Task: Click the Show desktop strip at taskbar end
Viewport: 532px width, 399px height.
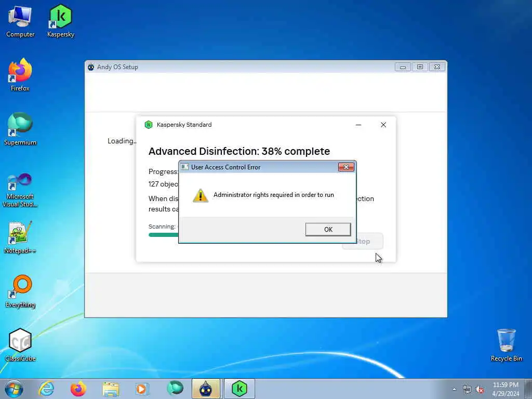Action: tap(528, 389)
